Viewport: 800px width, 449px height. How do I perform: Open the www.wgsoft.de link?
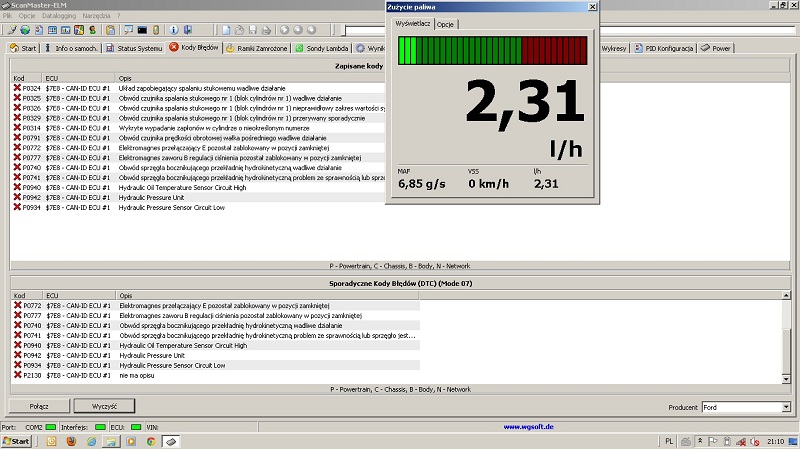(x=531, y=427)
